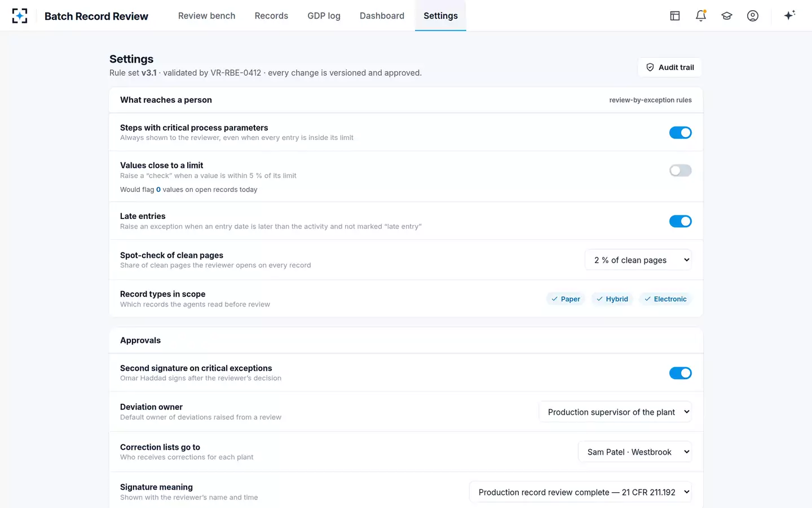Toggle Steps with critical process parameters switch
The width and height of the screenshot is (812, 508).
680,133
